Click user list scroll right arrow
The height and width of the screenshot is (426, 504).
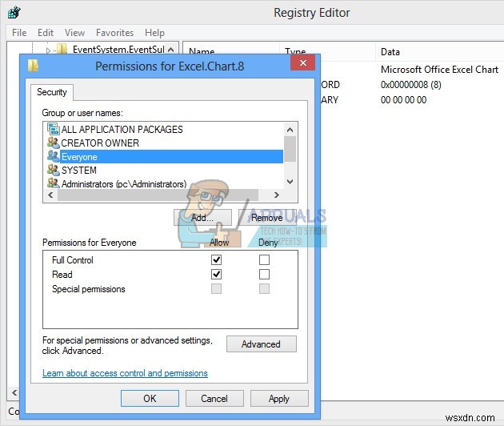coord(277,195)
